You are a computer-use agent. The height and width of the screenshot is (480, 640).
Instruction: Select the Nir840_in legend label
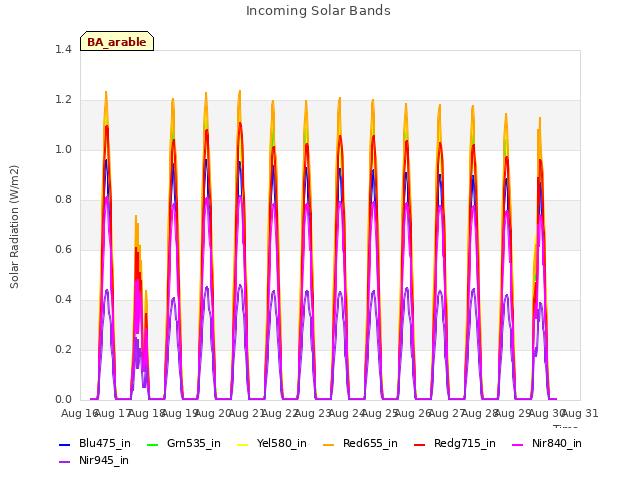(557, 444)
